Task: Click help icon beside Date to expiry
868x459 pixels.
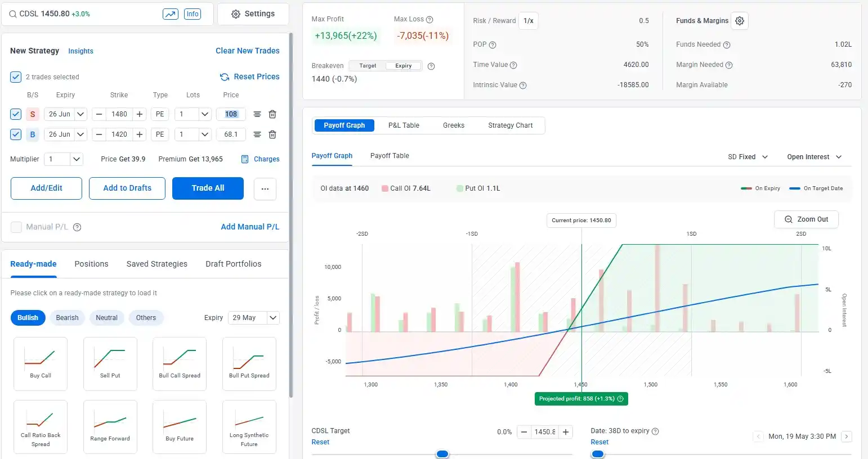Action: tap(655, 431)
